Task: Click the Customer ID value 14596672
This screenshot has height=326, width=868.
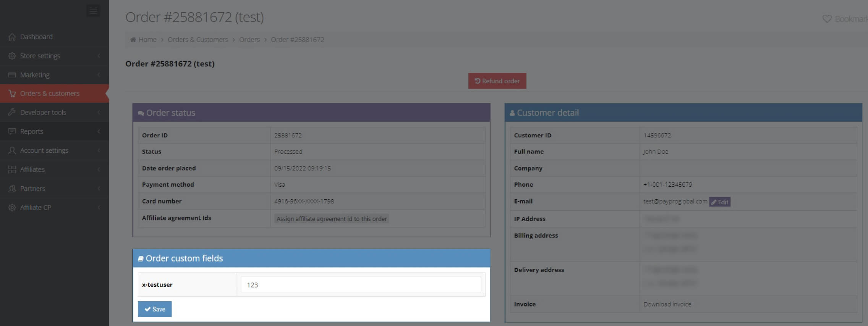Action: pos(657,136)
